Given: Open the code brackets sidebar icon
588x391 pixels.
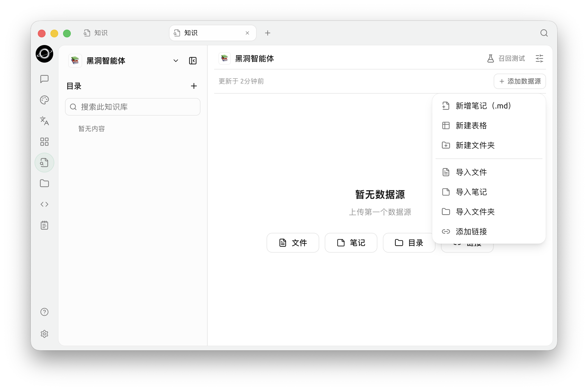Looking at the screenshot, I should click(44, 204).
